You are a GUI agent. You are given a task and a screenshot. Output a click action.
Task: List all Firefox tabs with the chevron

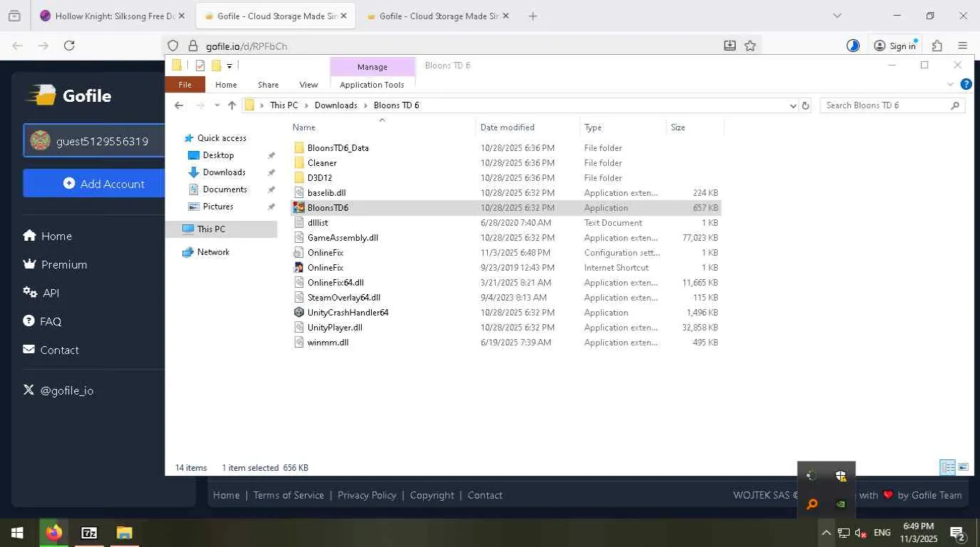[837, 16]
